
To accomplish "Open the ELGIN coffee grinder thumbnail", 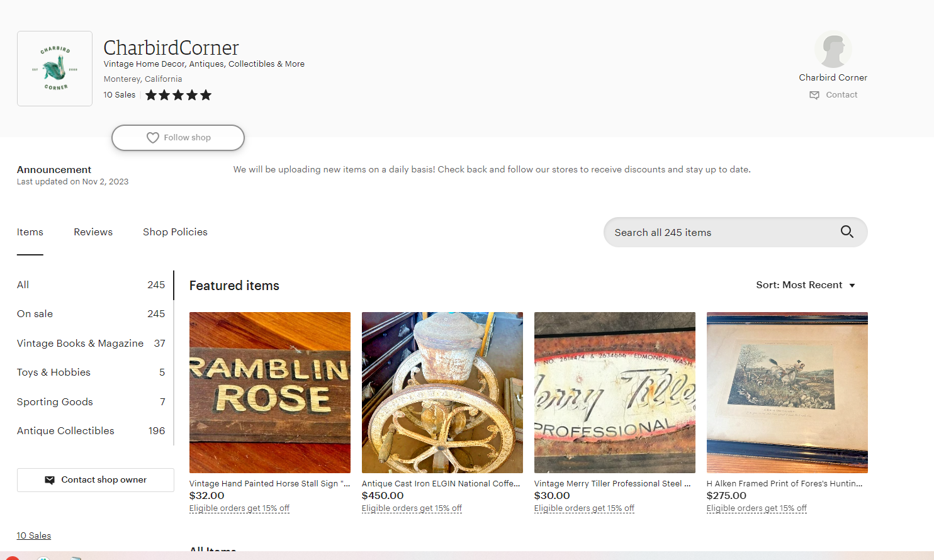I will [442, 392].
